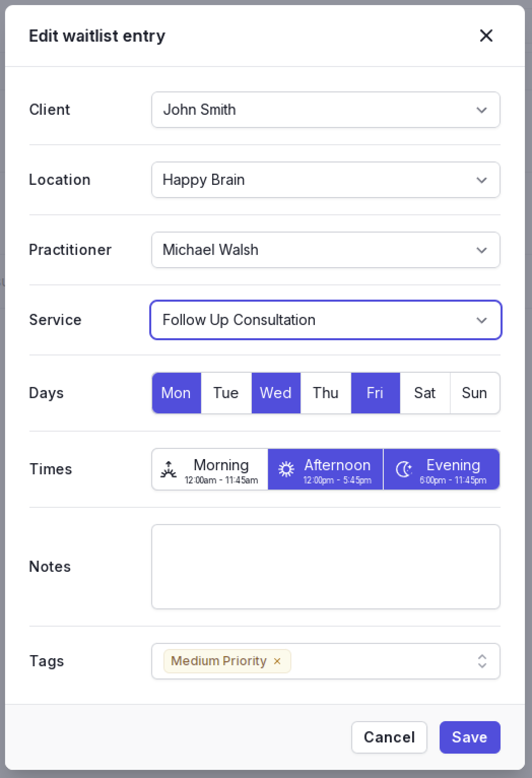Click the Cancel button

pyautogui.click(x=389, y=737)
